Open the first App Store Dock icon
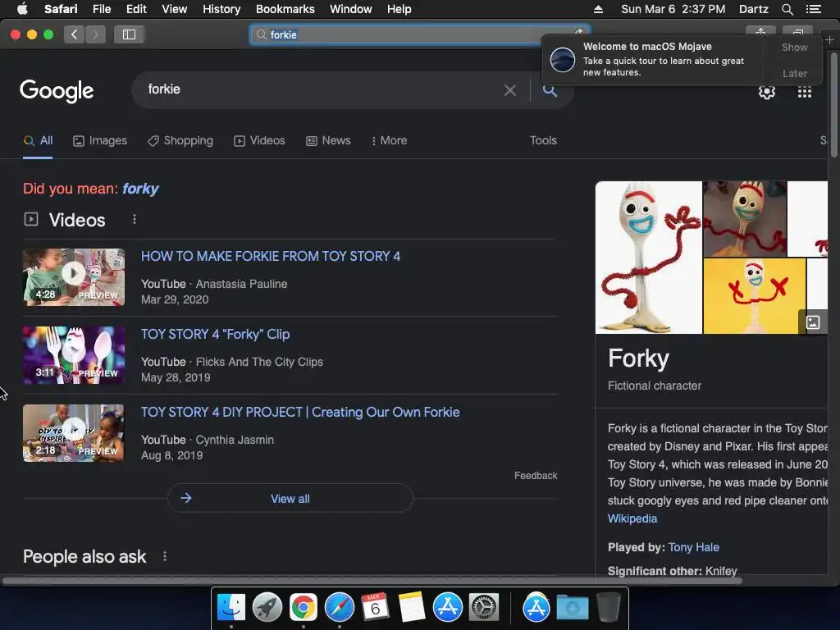Viewport: 840px width, 630px height. pos(447,608)
